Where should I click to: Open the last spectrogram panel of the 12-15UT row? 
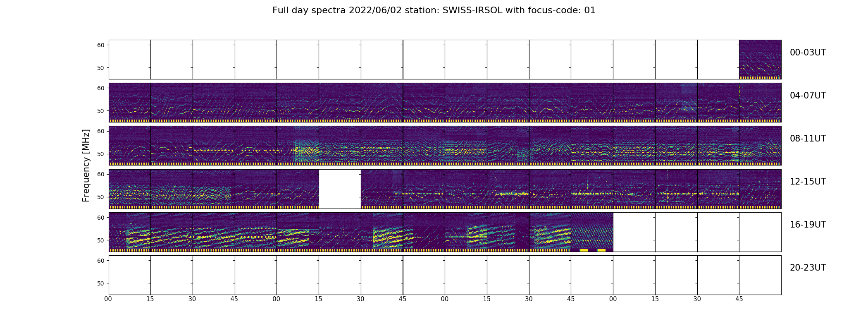pos(760,189)
